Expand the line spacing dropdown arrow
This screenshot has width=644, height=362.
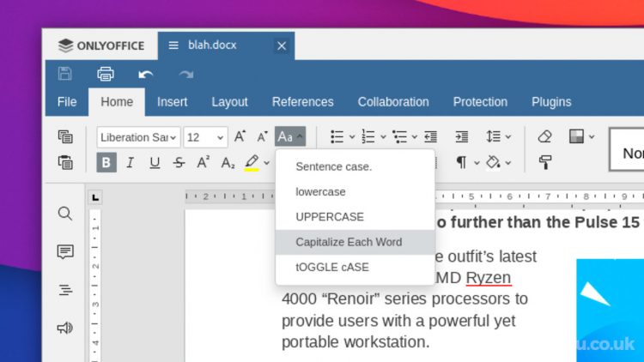click(508, 136)
